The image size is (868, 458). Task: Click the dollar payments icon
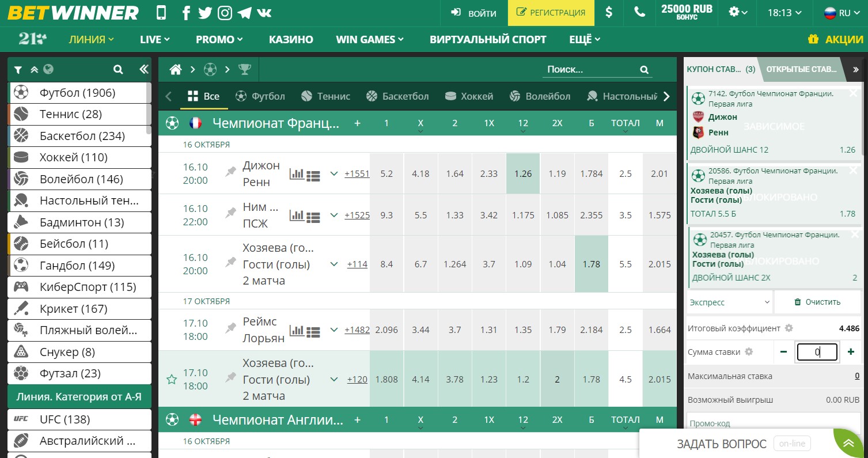pyautogui.click(x=609, y=13)
